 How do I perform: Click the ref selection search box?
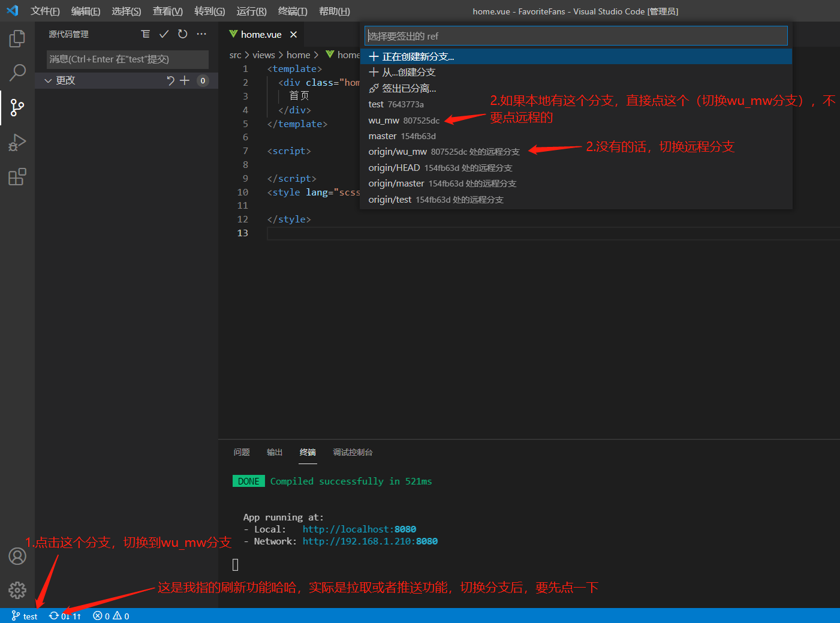pyautogui.click(x=576, y=36)
